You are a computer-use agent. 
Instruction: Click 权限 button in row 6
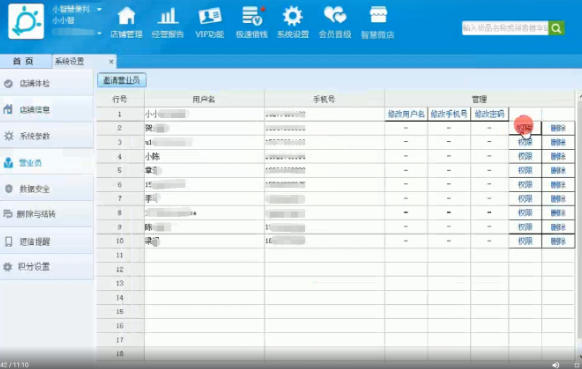(x=525, y=184)
